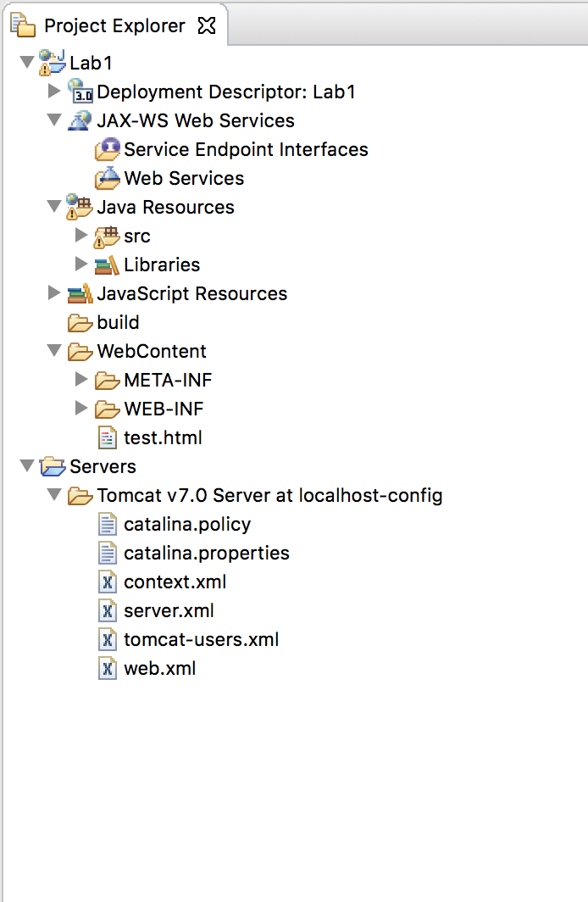The width and height of the screenshot is (588, 902).
Task: Collapse the Lab1 project tree
Action: pos(27,62)
